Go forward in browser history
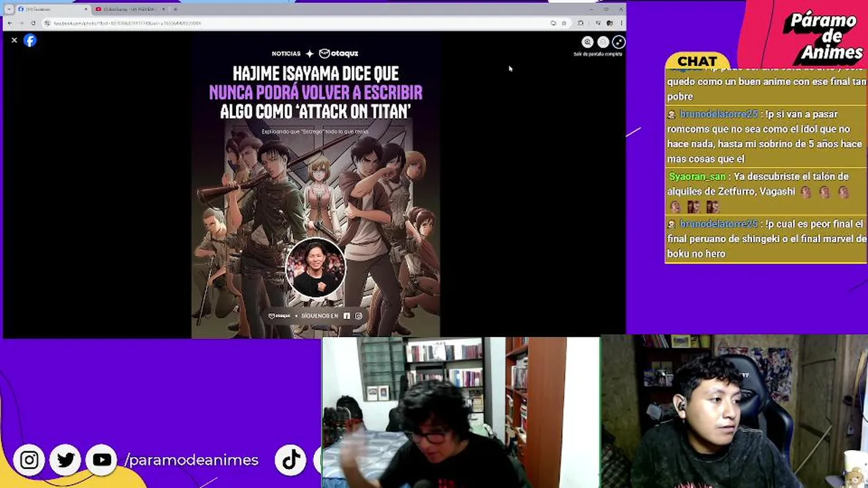This screenshot has height=488, width=868. [21, 23]
